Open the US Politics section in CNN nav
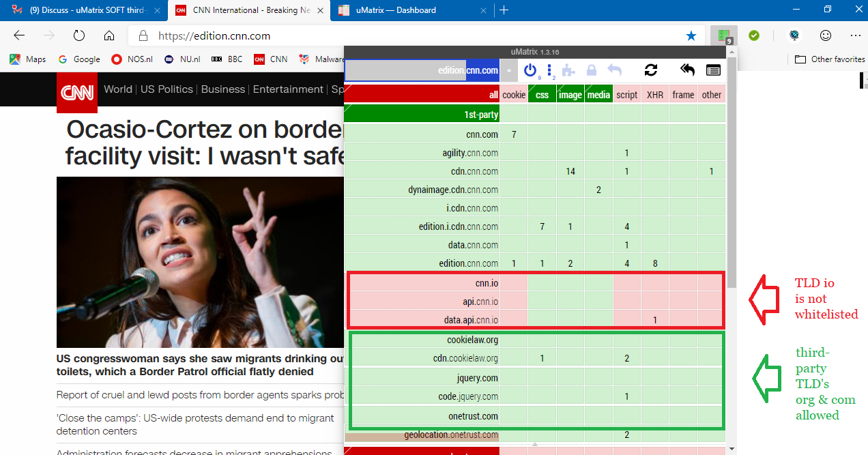Image resolution: width=868 pixels, height=455 pixels. click(167, 89)
